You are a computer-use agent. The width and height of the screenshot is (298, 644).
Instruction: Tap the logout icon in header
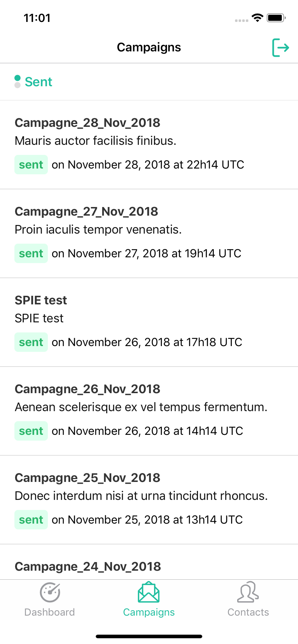tap(280, 47)
